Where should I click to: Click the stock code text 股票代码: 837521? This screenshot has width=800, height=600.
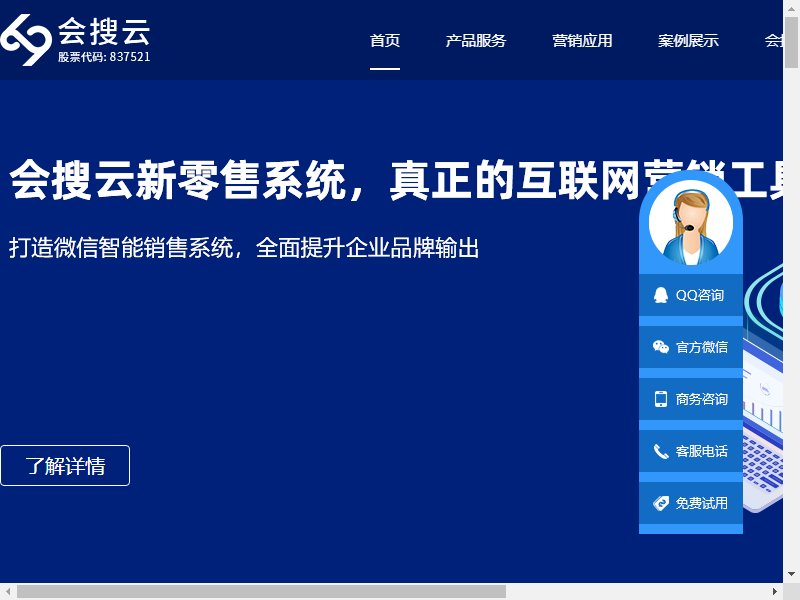click(104, 57)
